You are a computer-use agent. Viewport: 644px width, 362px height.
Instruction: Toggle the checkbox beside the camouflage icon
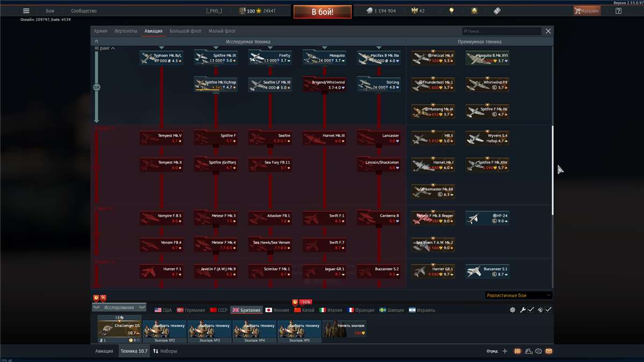click(547, 309)
